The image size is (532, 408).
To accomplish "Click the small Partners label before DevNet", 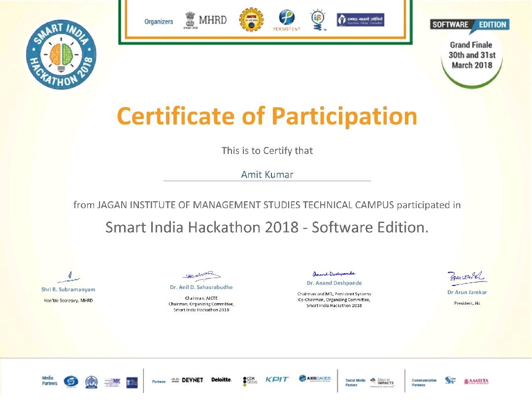I will click(159, 381).
